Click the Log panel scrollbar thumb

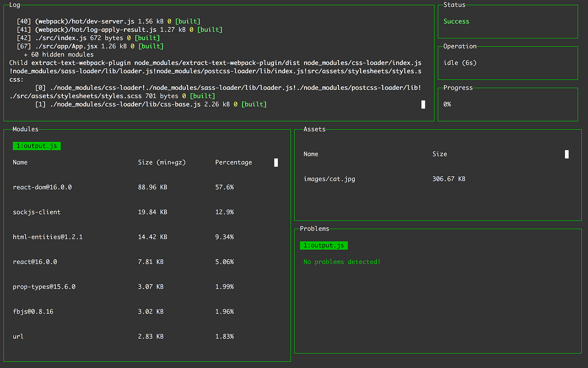point(423,104)
